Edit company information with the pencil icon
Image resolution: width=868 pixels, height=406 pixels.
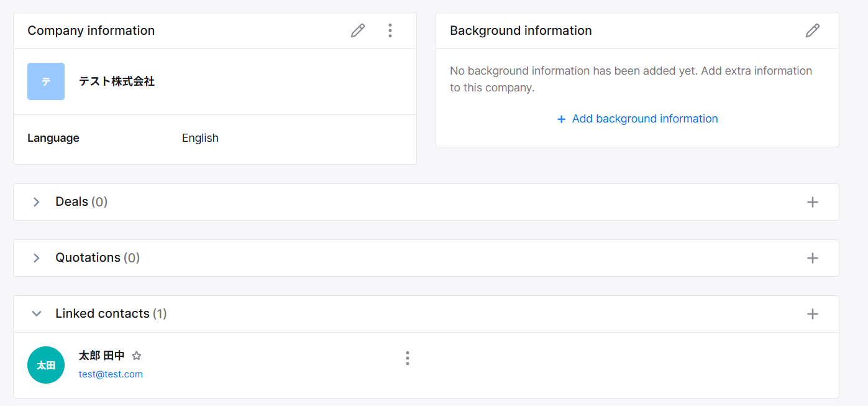(358, 30)
